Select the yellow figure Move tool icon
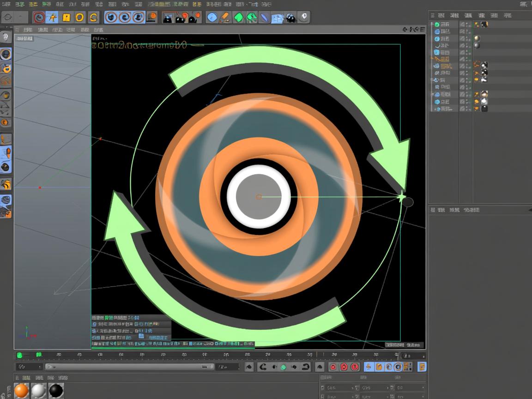 click(52, 18)
